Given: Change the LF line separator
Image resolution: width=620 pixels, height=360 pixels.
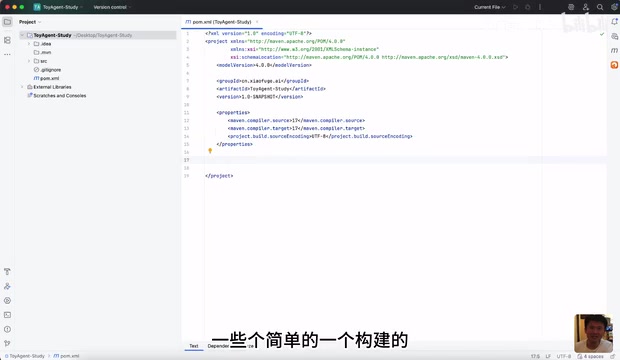Looking at the screenshot, I should pos(548,356).
